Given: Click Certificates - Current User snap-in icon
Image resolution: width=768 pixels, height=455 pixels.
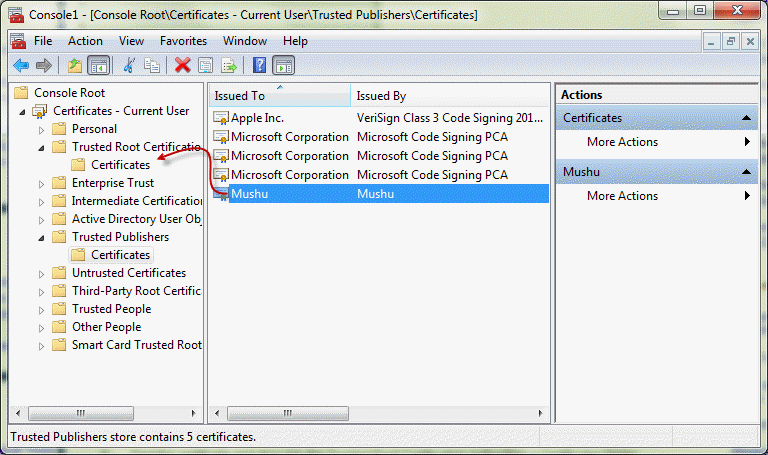Looking at the screenshot, I should pos(40,112).
